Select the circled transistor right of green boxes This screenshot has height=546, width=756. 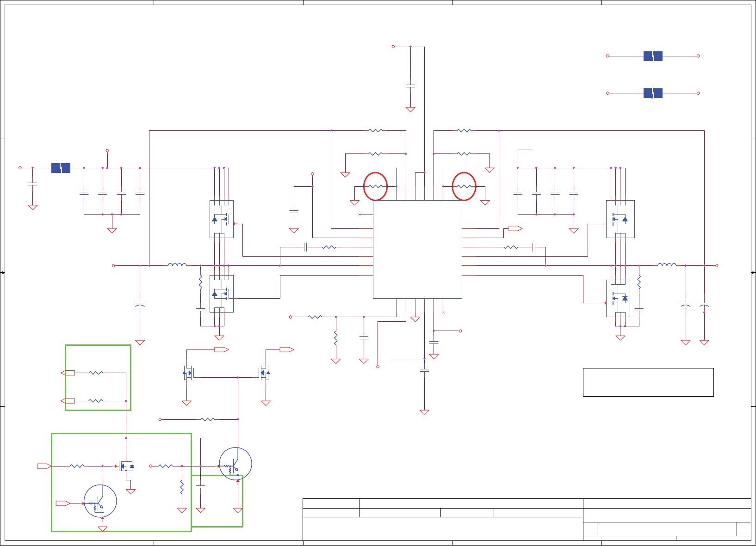[x=235, y=464]
